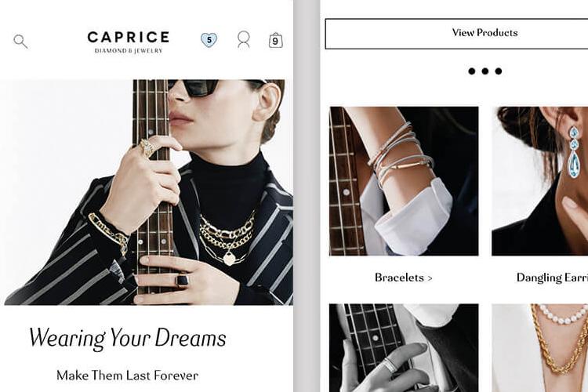
Task: Open the gold and pearl necklace thumbnail
Action: (x=539, y=348)
